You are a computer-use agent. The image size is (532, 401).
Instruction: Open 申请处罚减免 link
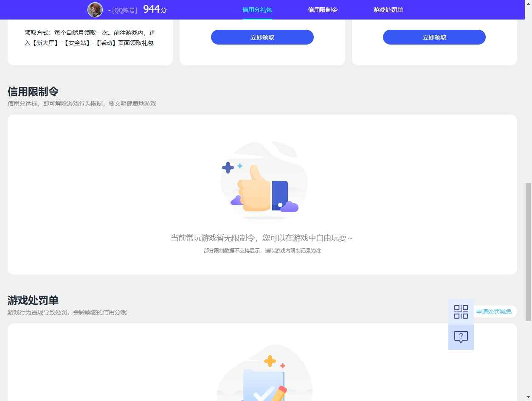(x=494, y=311)
